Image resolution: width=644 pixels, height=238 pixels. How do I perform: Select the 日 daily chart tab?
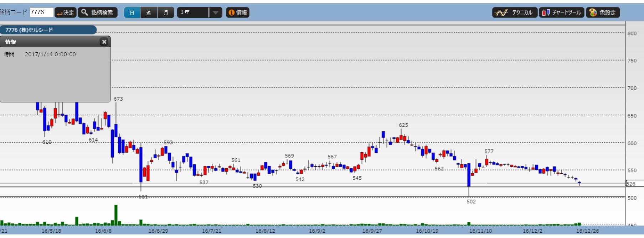pos(132,12)
